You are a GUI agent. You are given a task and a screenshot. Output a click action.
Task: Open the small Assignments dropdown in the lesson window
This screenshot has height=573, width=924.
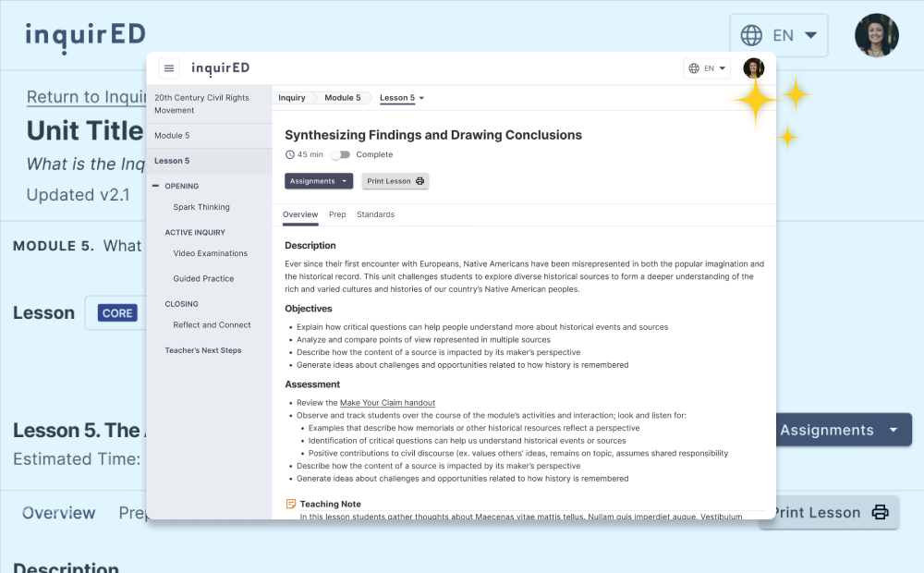coord(318,181)
